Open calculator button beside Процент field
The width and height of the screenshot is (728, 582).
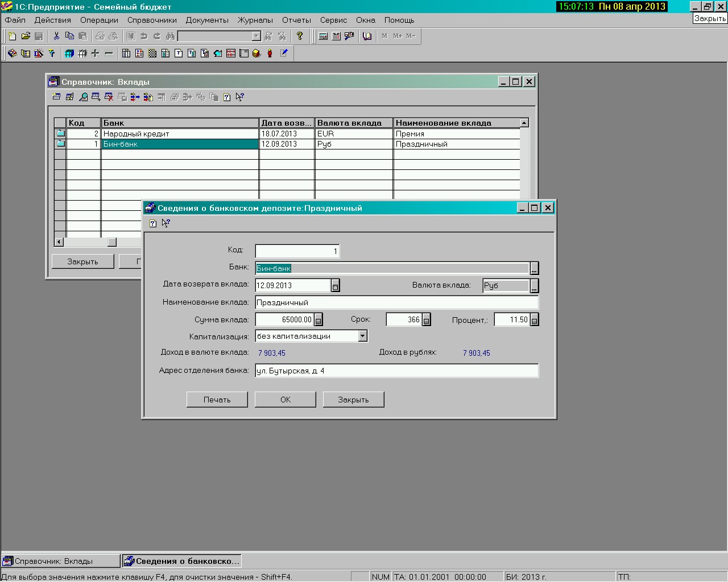point(535,320)
